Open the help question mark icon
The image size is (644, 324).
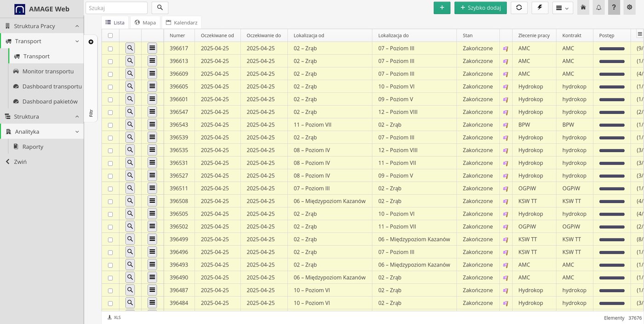(614, 7)
